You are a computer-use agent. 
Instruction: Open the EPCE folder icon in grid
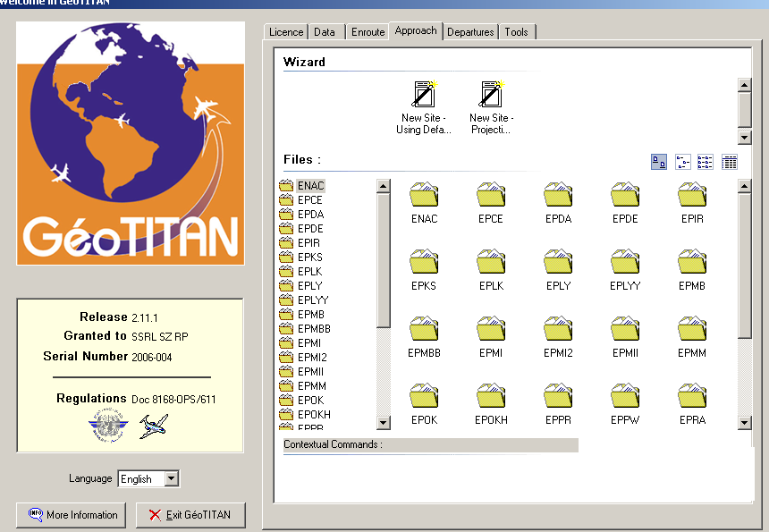pos(491,194)
